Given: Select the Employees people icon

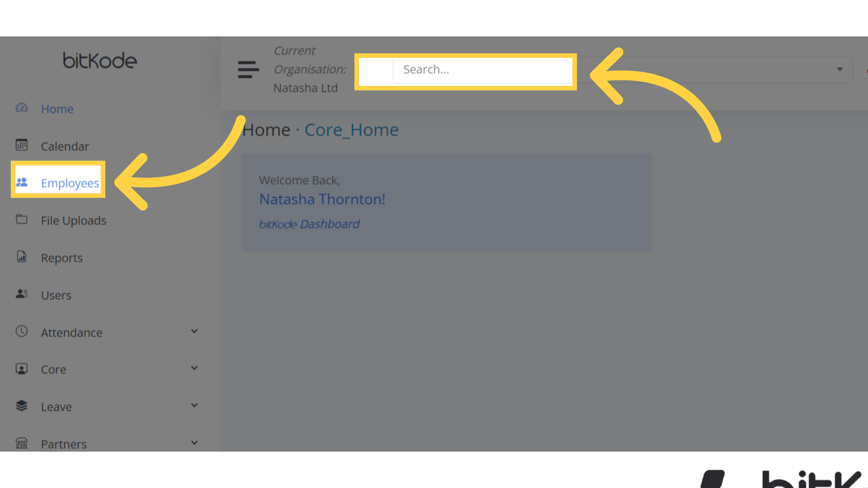Looking at the screenshot, I should (21, 182).
